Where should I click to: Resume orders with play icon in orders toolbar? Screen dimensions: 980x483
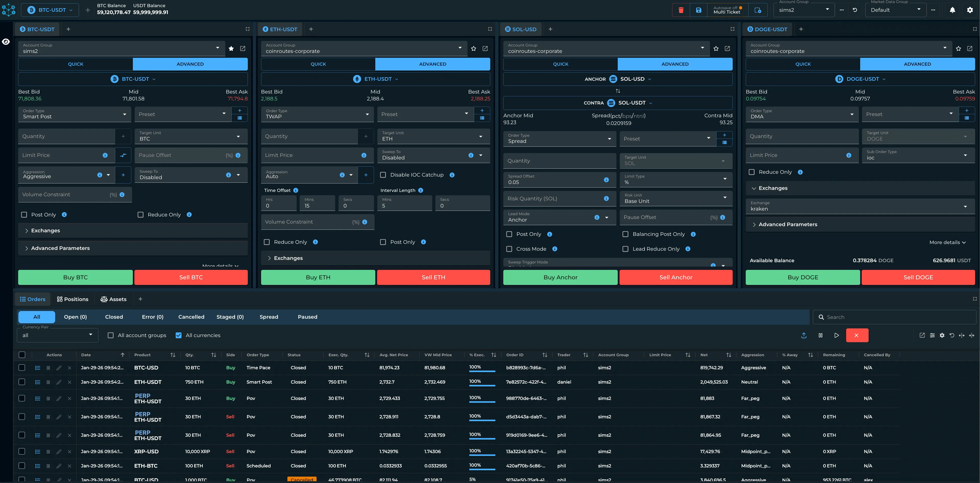pyautogui.click(x=837, y=335)
